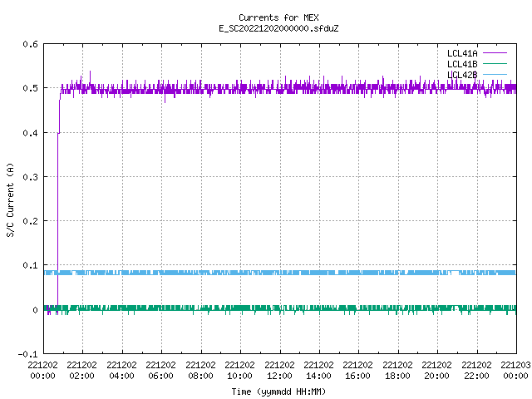Click the 221203 00:00 time tick label
Viewport: 532px width, 399px height.
pos(515,370)
